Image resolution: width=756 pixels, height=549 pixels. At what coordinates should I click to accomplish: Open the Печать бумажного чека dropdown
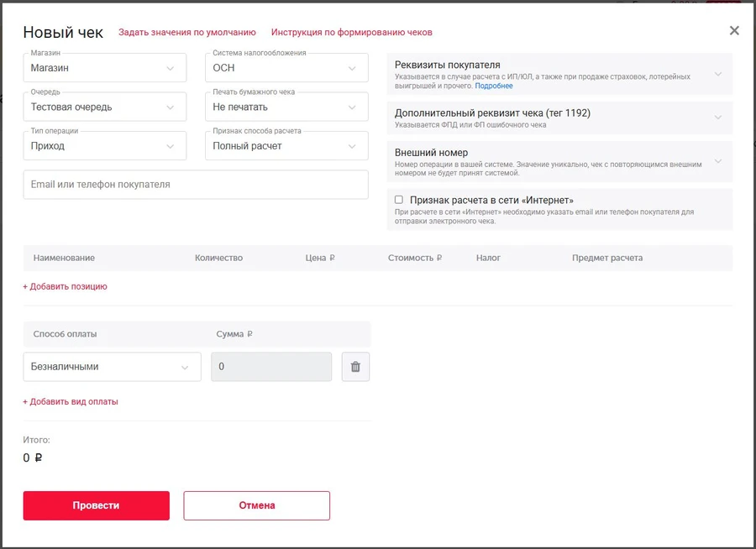coord(286,107)
